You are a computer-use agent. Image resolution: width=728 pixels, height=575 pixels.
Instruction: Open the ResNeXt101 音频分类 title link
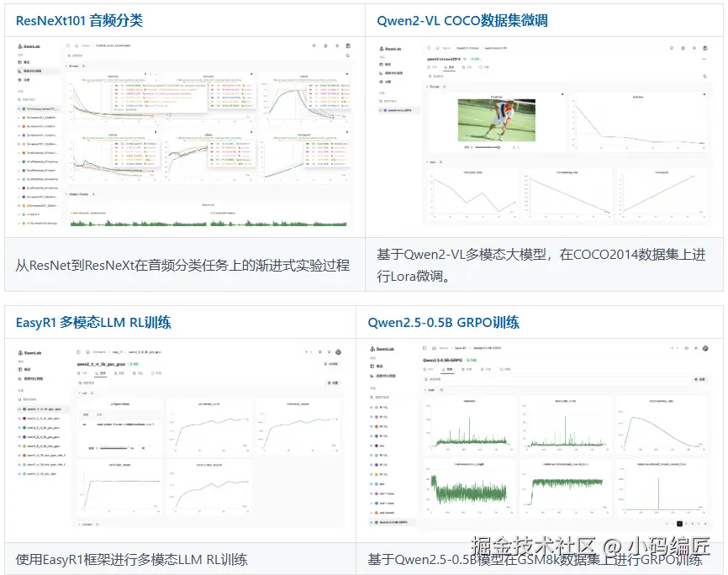(79, 21)
